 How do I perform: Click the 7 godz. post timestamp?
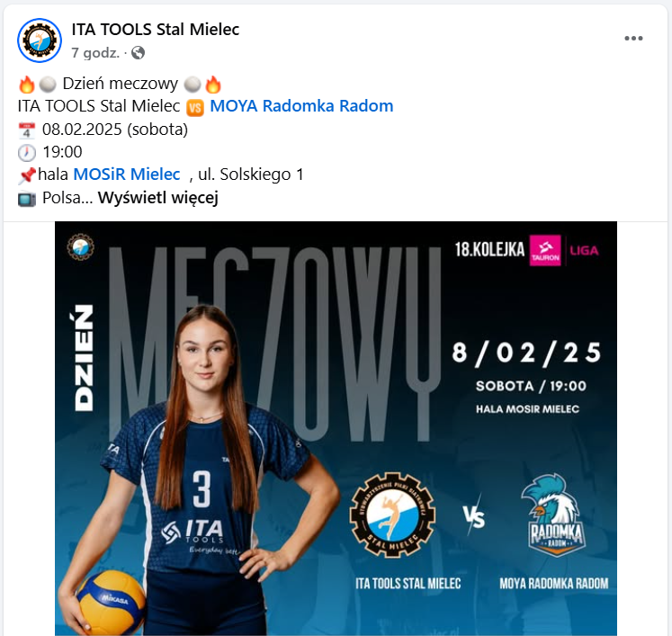pyautogui.click(x=95, y=53)
